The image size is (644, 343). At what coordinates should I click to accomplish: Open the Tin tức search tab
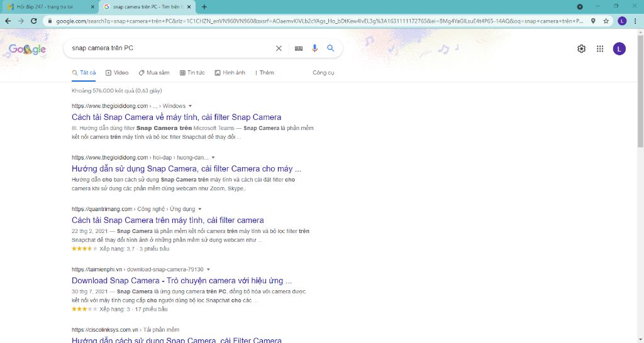coord(192,73)
